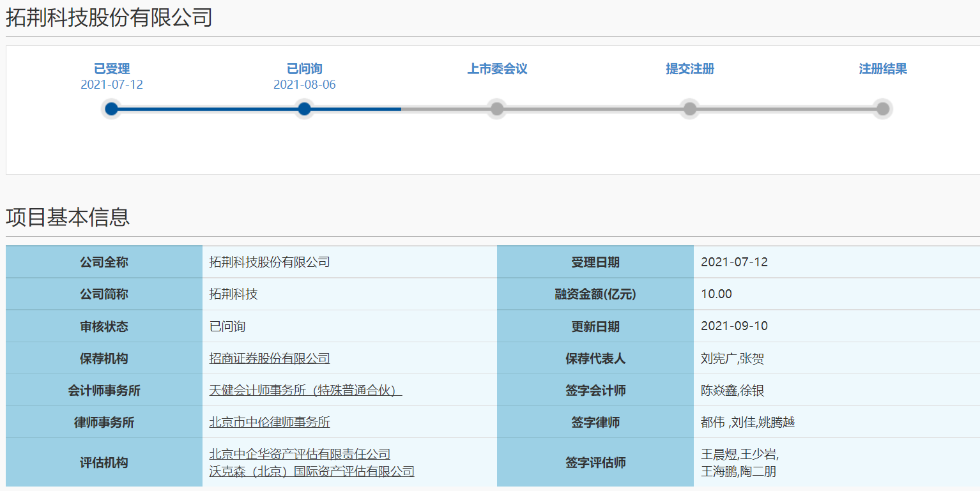Click the 保荐代表人 header cell

click(595, 358)
